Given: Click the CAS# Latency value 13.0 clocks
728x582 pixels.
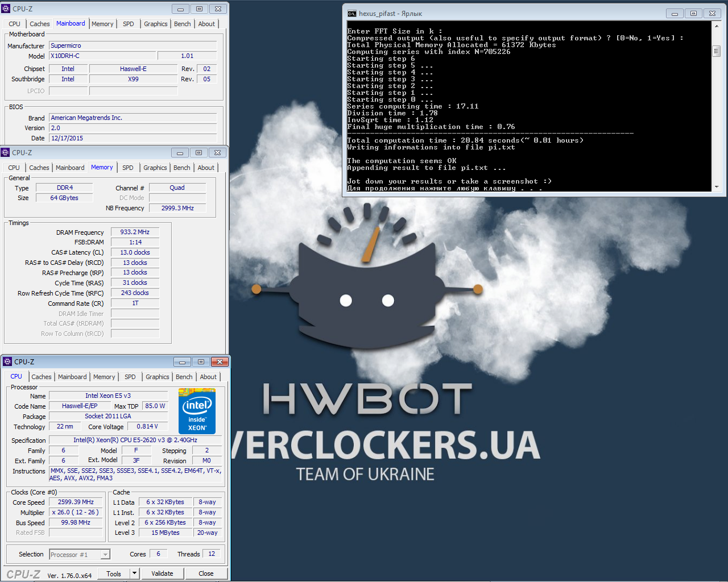Looking at the screenshot, I should [135, 252].
